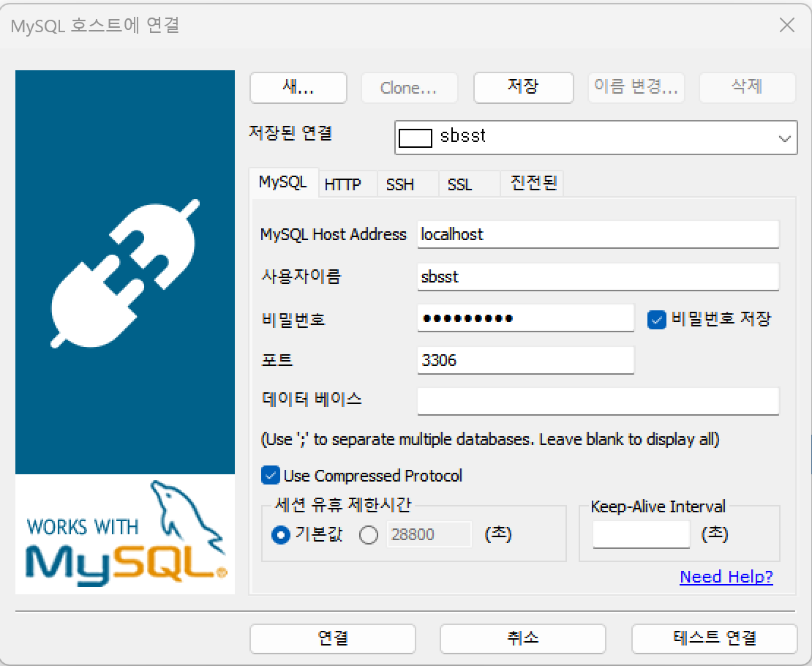Screen dimensions: 812x666
Task: Click the plug connector graphic
Action: click(125, 273)
